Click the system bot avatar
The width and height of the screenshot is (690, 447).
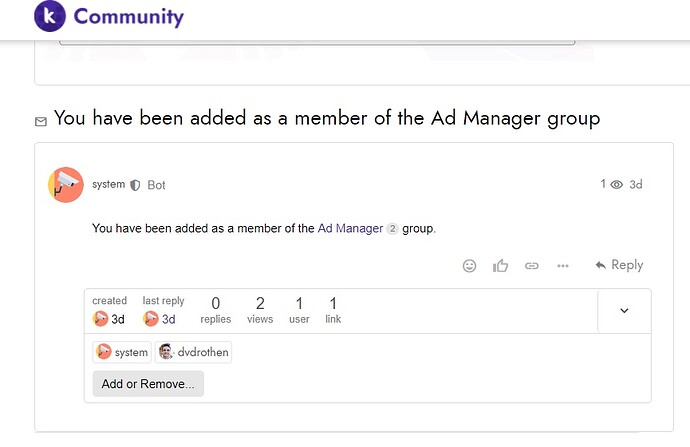(x=66, y=185)
